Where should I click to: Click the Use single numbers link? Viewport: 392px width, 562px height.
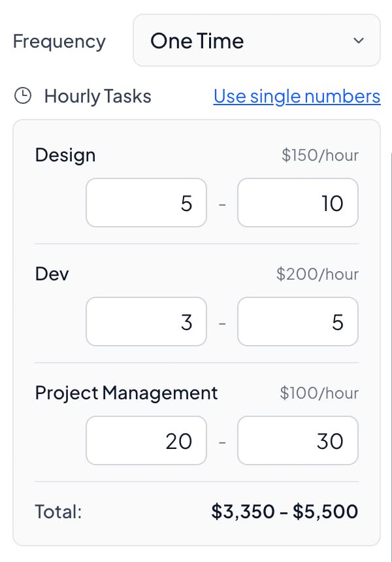[x=296, y=96]
